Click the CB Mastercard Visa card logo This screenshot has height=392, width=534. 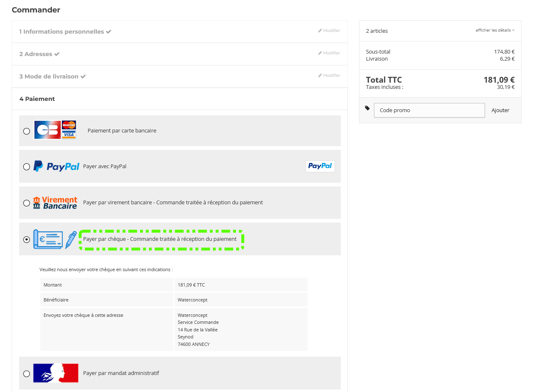(x=55, y=130)
